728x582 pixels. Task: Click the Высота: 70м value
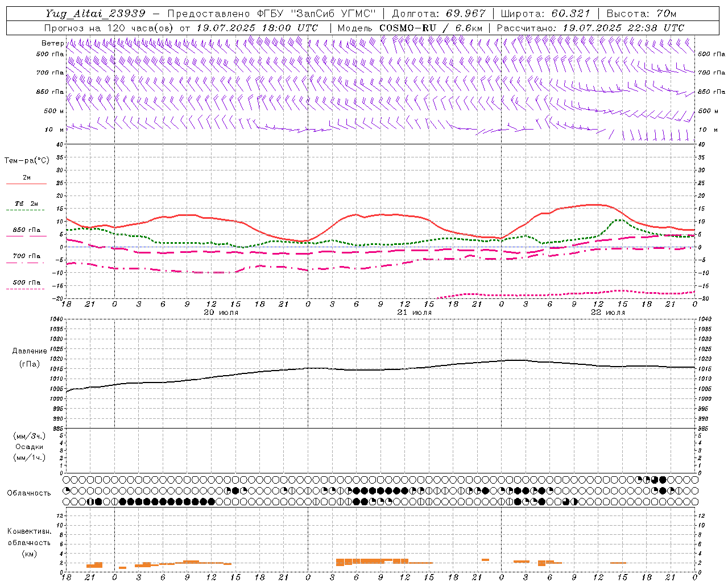point(641,14)
